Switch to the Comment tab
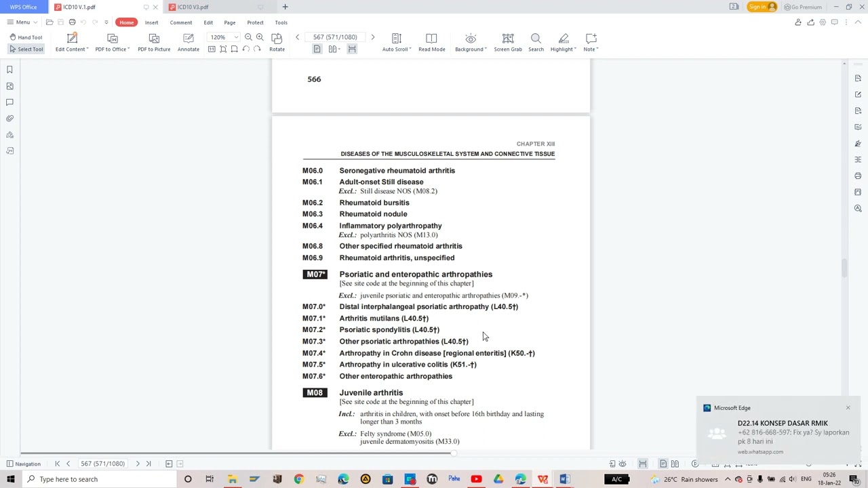Image resolution: width=868 pixels, height=488 pixels. click(181, 22)
